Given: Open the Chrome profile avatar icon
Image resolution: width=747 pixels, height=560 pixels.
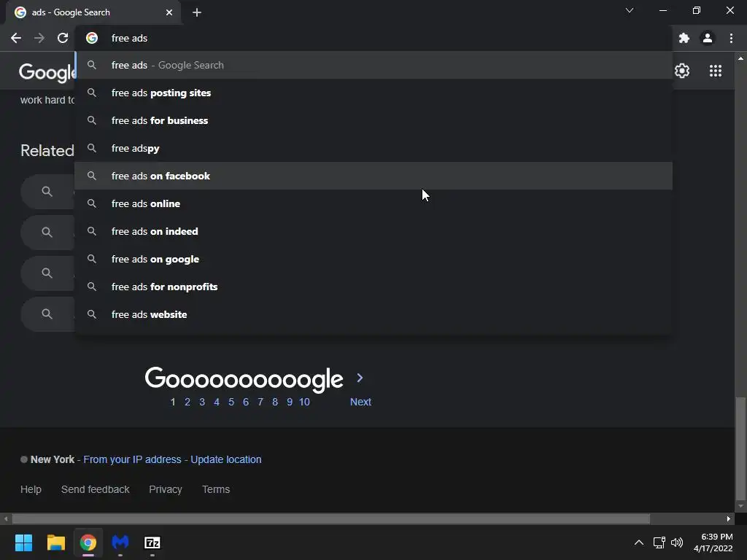Looking at the screenshot, I should pos(708,38).
